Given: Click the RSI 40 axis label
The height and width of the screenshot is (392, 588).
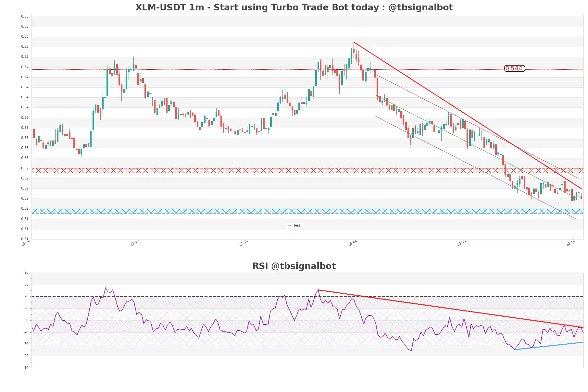Looking at the screenshot, I should (x=26, y=332).
